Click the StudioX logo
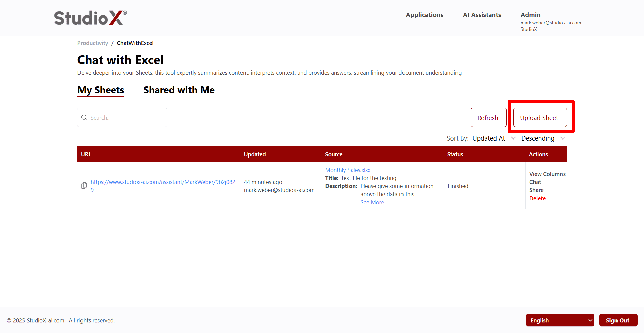The height and width of the screenshot is (333, 644). coord(90,18)
